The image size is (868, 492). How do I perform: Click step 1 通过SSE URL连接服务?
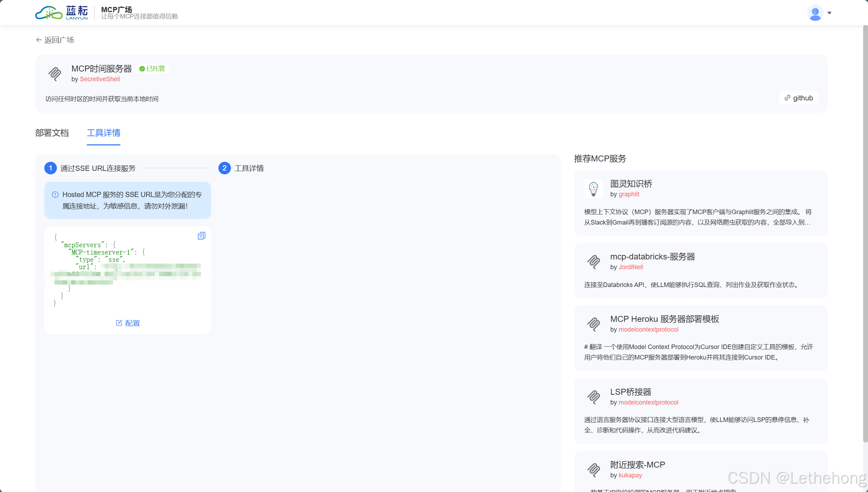click(x=90, y=168)
